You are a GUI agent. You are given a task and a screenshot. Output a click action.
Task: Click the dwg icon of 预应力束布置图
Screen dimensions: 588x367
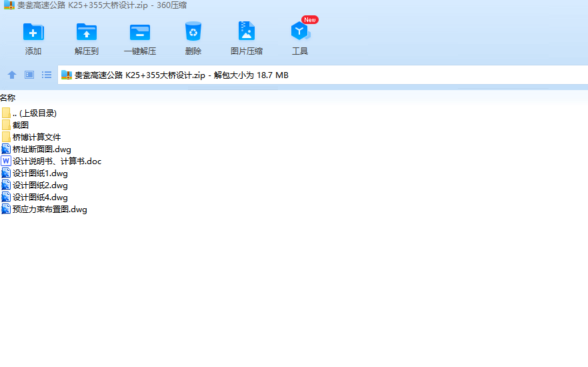click(6, 209)
